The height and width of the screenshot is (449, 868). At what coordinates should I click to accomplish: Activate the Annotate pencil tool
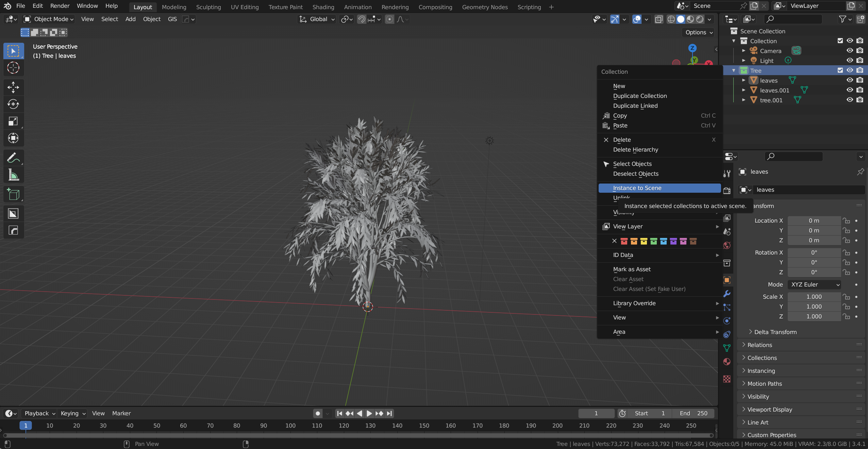click(13, 158)
